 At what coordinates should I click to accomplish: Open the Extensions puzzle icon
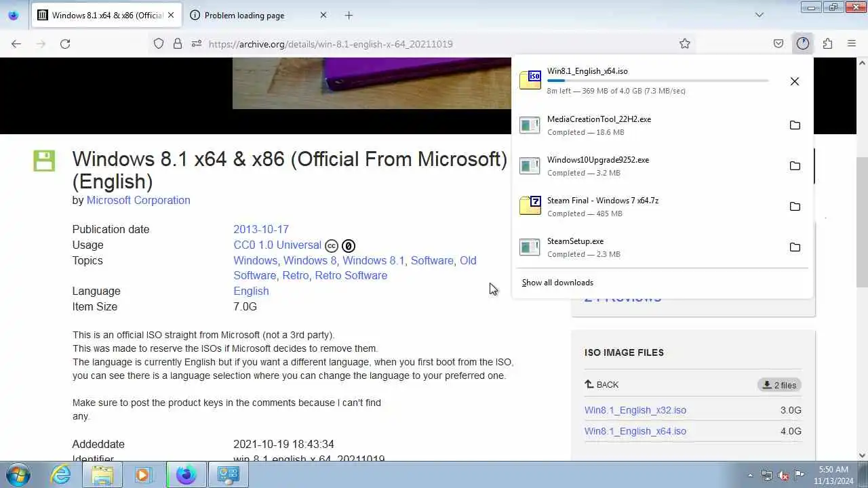point(827,43)
